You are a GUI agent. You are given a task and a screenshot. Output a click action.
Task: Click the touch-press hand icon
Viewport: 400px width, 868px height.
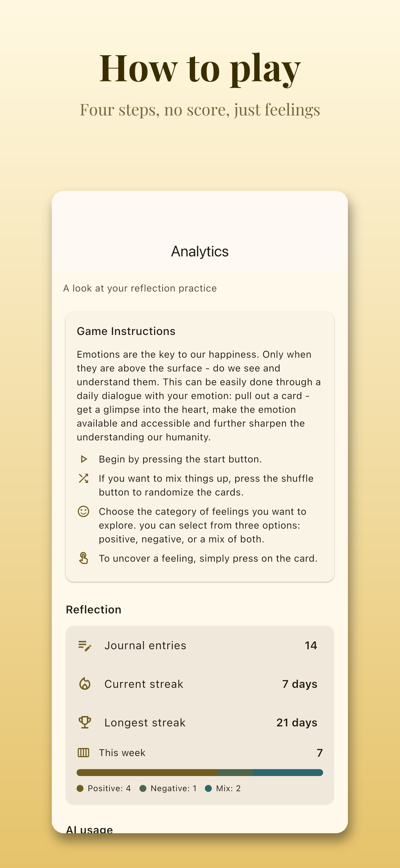click(83, 558)
